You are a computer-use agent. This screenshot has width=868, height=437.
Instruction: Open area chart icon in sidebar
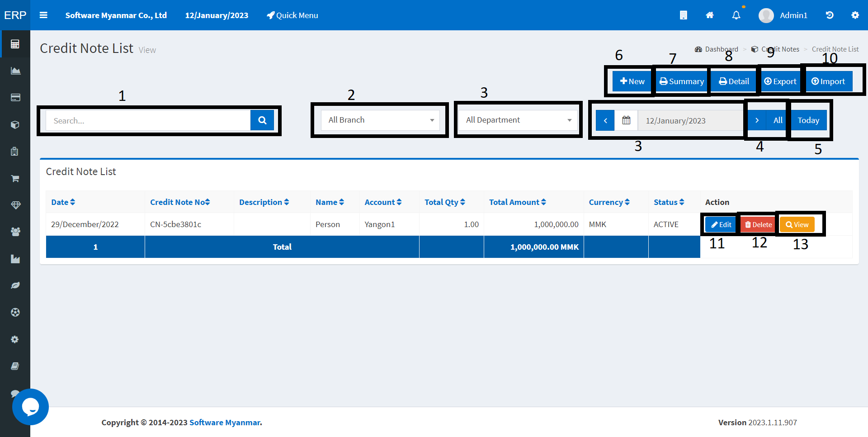(15, 71)
